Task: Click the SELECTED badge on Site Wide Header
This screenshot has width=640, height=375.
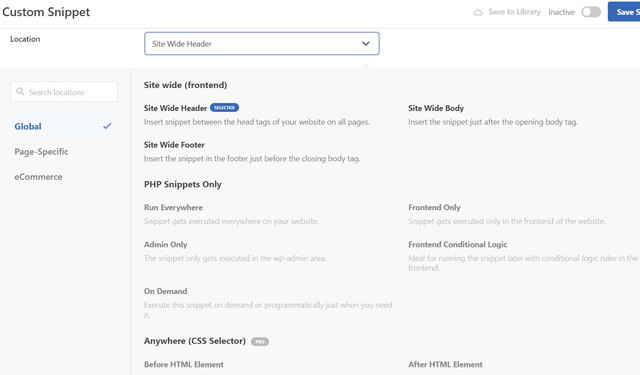Action: 224,108
